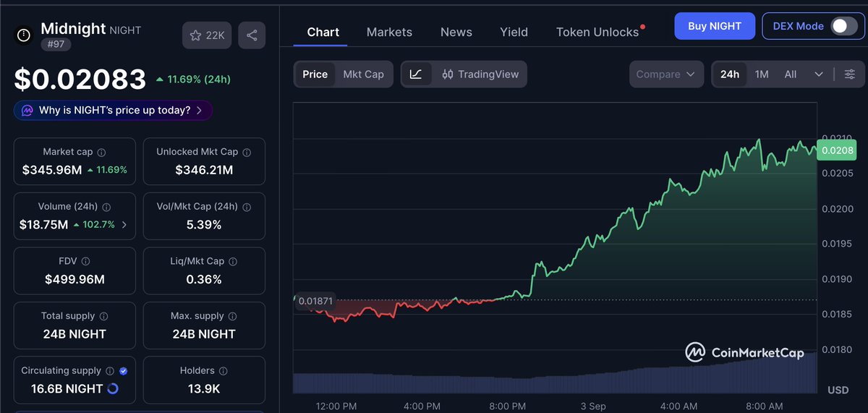Click the info icon beside Liq/Mkt Cap
This screenshot has width=868, height=413.
coord(233,261)
